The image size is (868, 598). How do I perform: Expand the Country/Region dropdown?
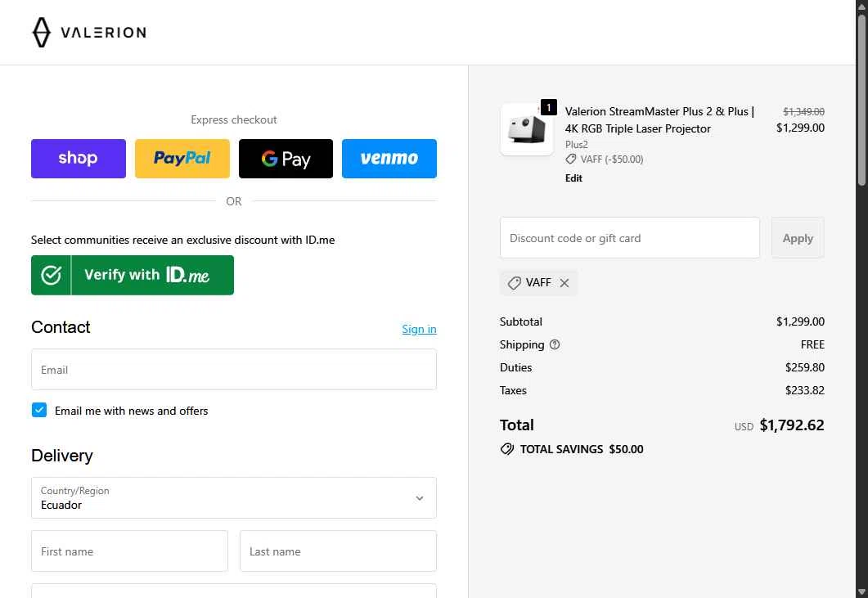tap(234, 497)
